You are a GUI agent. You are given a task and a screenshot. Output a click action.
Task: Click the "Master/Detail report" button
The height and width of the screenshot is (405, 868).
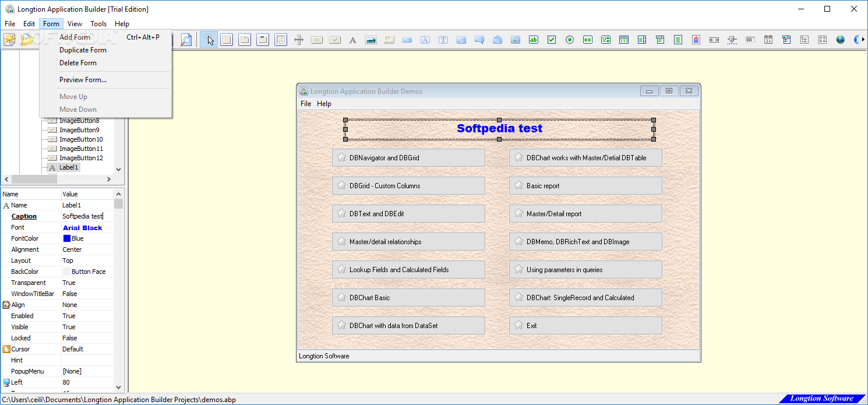pyautogui.click(x=585, y=213)
